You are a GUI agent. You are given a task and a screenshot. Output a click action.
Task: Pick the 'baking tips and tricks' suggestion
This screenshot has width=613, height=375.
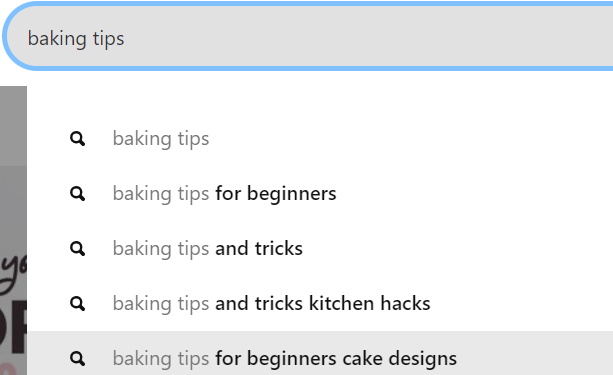click(x=320, y=248)
